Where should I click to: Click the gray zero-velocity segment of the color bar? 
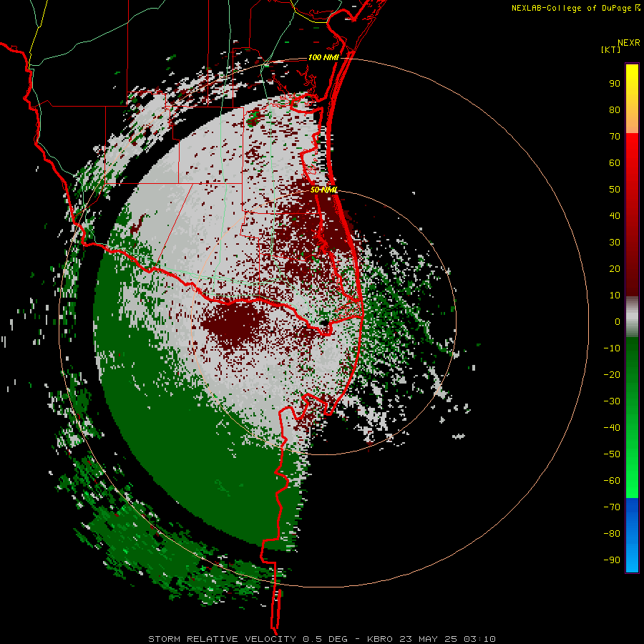[632, 317]
